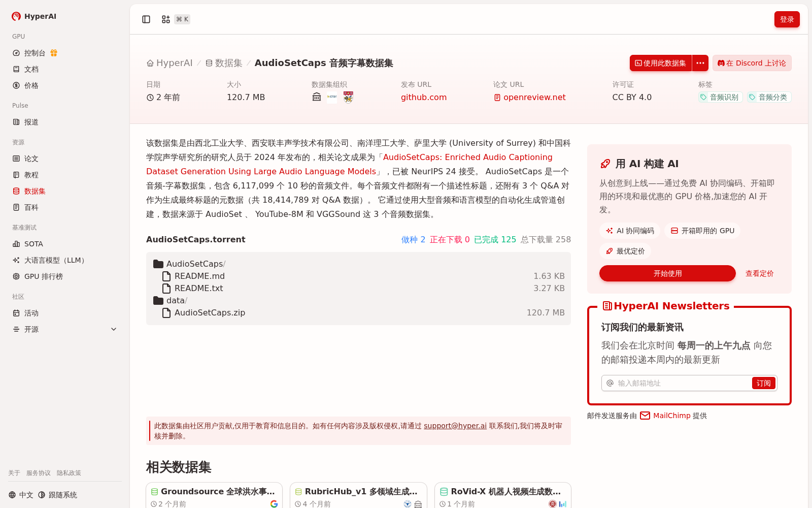812x508 pixels.
Task: Click the HyperAI breadcrumb home link
Action: tap(170, 63)
